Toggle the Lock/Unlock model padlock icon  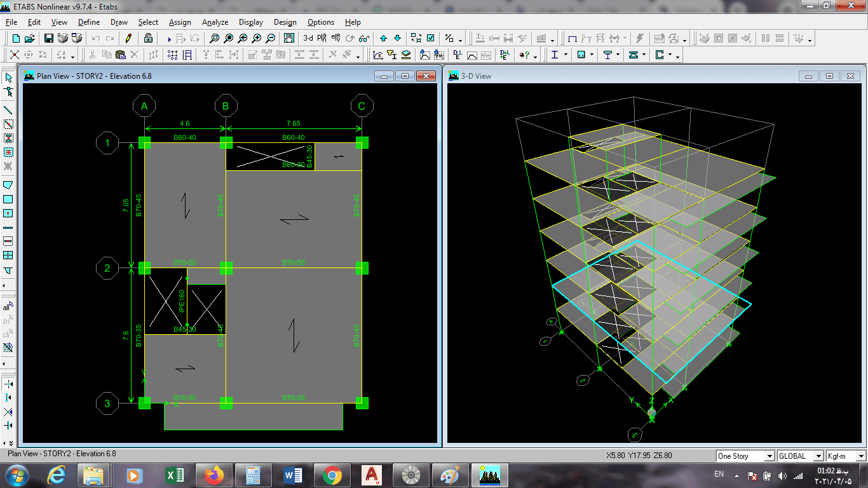tap(148, 38)
